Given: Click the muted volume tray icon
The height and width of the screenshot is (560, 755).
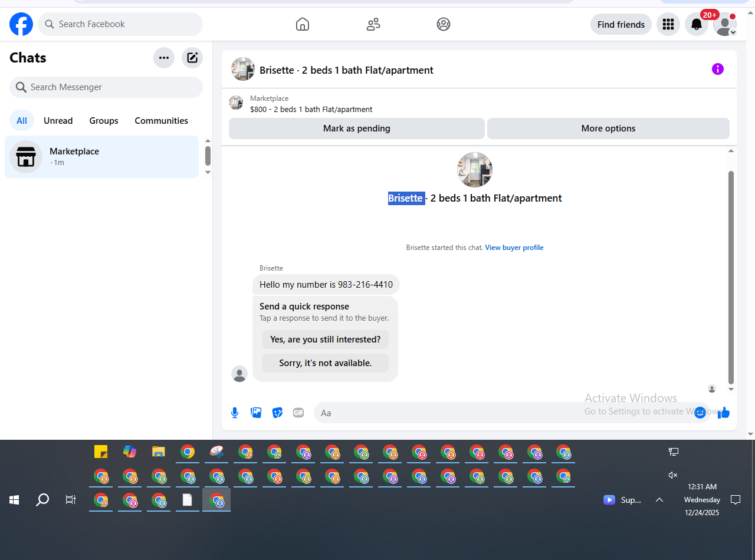Looking at the screenshot, I should (x=673, y=475).
